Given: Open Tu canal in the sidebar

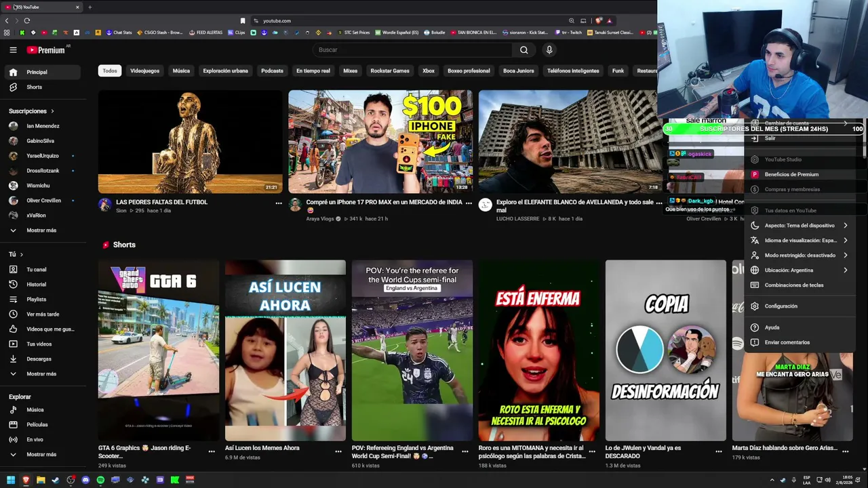Looking at the screenshot, I should pyautogui.click(x=41, y=270).
